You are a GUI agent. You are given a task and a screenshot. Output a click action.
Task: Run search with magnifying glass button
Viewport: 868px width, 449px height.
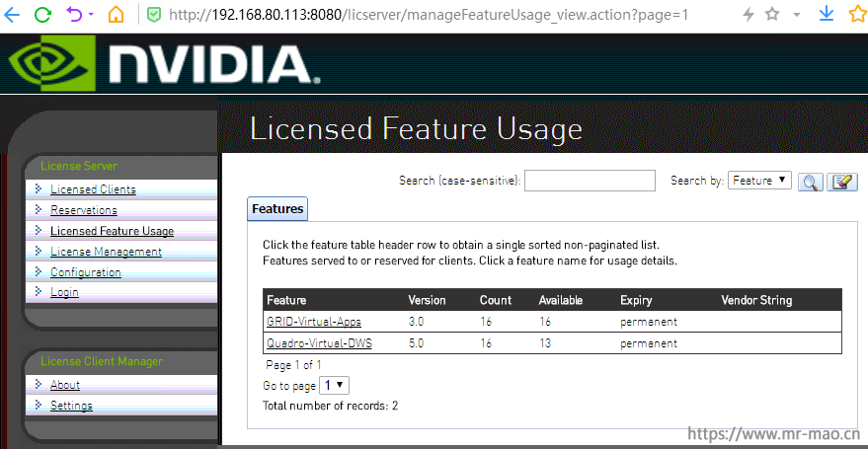point(811,182)
